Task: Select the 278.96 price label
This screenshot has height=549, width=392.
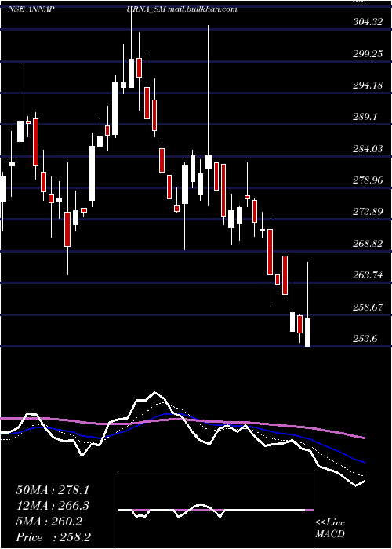Action: [x=368, y=180]
